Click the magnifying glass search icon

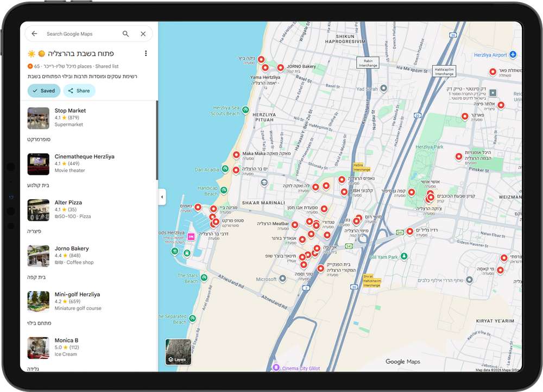click(126, 34)
